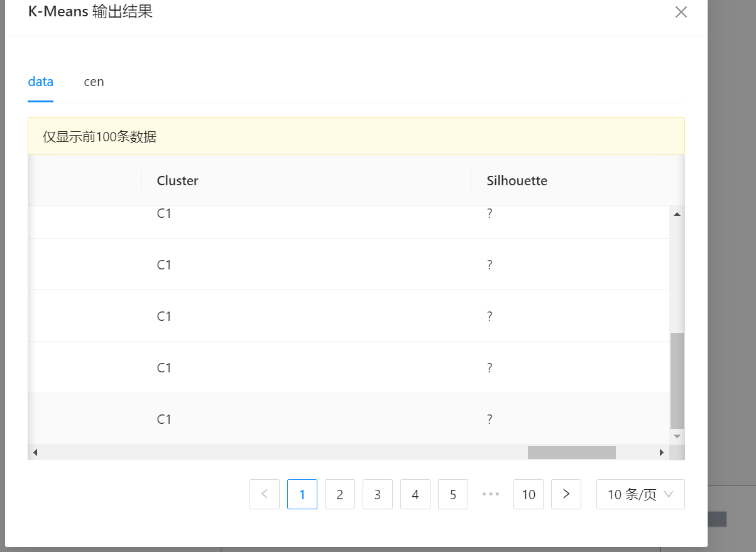
Task: Jump to last page 10
Action: (529, 494)
